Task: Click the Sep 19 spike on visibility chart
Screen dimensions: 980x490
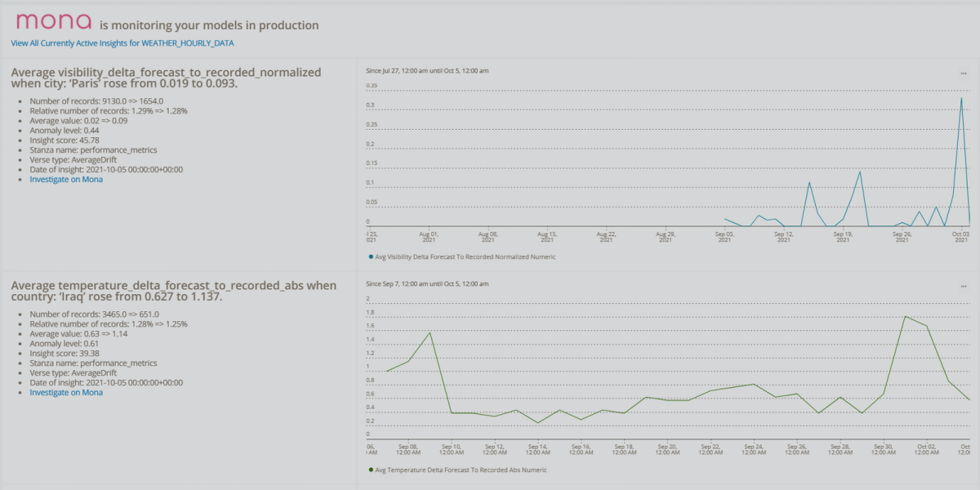Action: click(x=860, y=172)
